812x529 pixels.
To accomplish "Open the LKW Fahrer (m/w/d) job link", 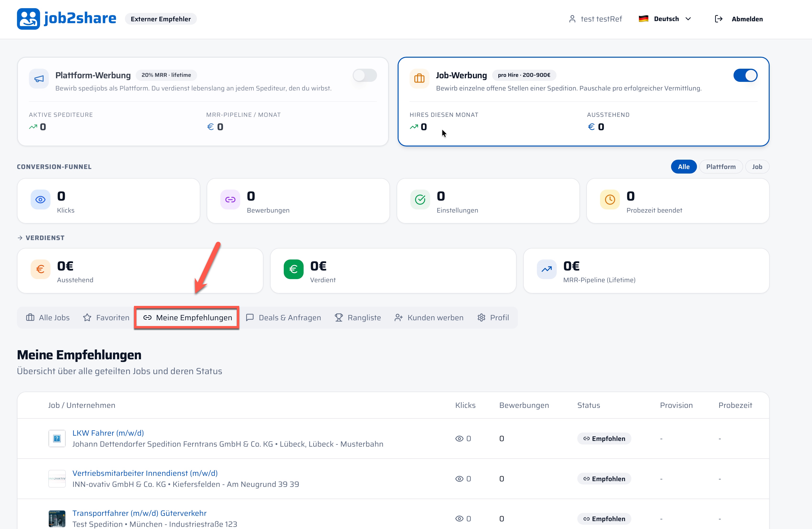I will pyautogui.click(x=108, y=433).
